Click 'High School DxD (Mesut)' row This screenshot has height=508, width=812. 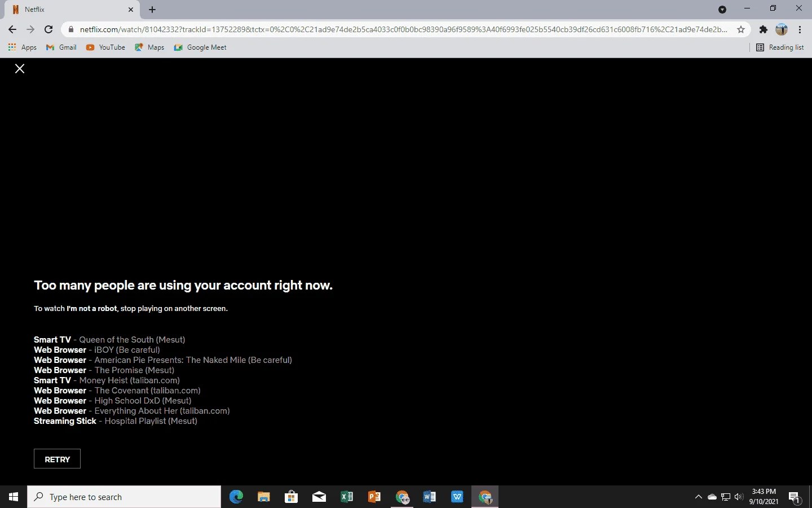coord(113,401)
